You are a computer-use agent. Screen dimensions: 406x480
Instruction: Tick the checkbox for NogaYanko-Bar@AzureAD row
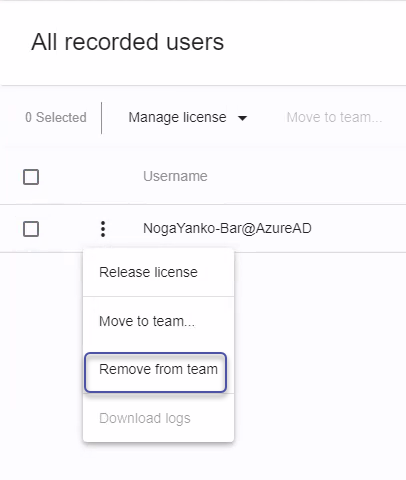tap(31, 229)
